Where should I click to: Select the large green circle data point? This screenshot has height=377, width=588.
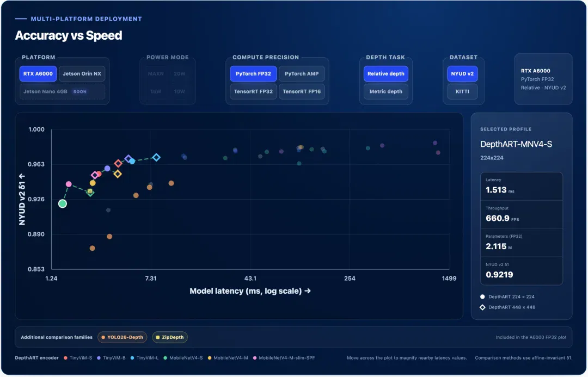point(63,203)
